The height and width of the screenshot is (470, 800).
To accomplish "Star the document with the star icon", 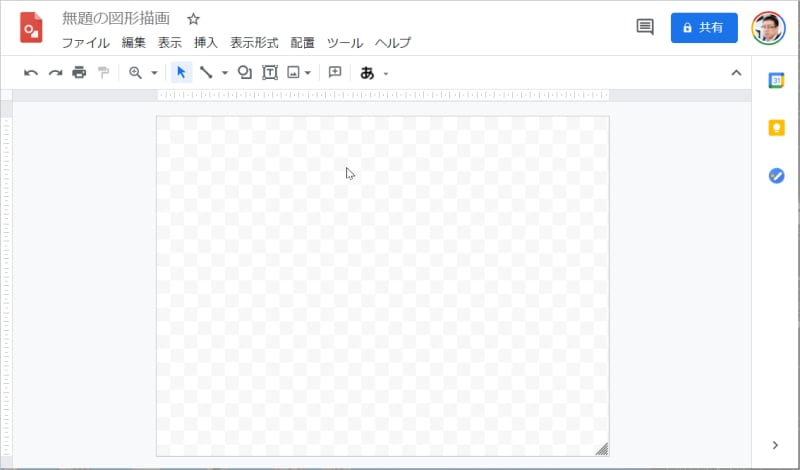I will (x=193, y=19).
